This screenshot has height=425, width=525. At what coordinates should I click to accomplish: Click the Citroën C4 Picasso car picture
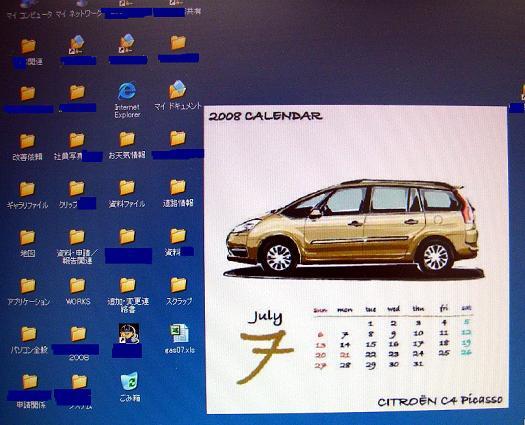(x=353, y=229)
